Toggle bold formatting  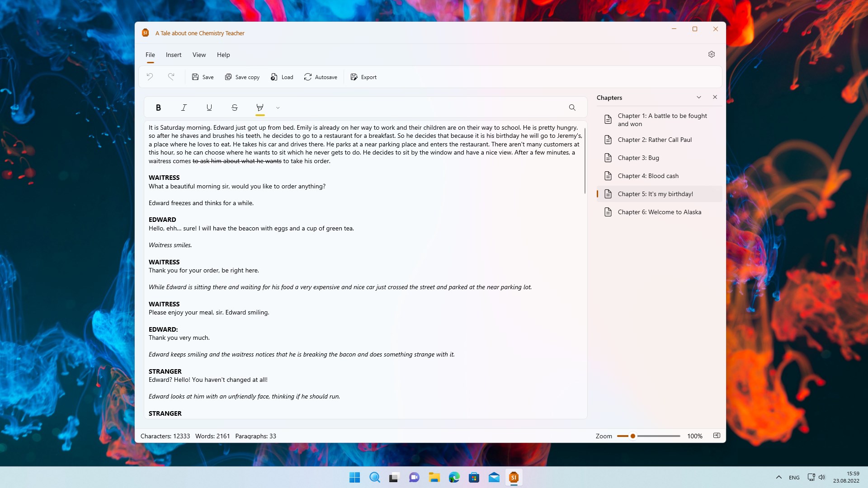(x=158, y=108)
